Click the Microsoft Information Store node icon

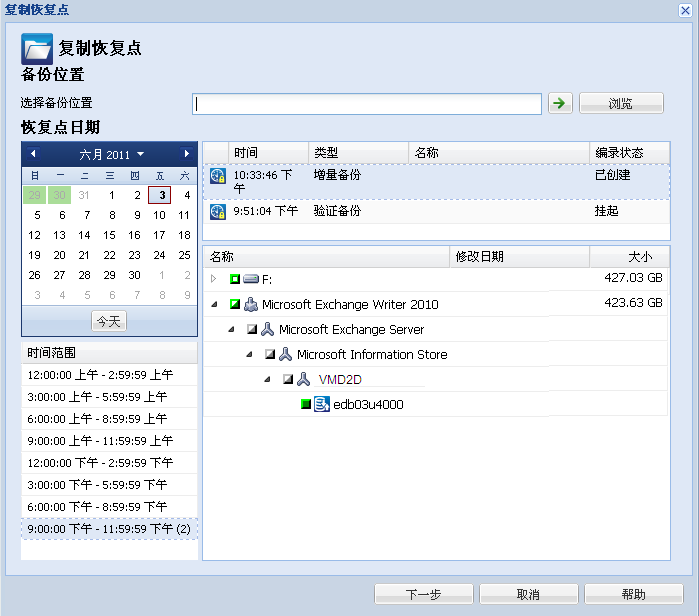point(285,354)
